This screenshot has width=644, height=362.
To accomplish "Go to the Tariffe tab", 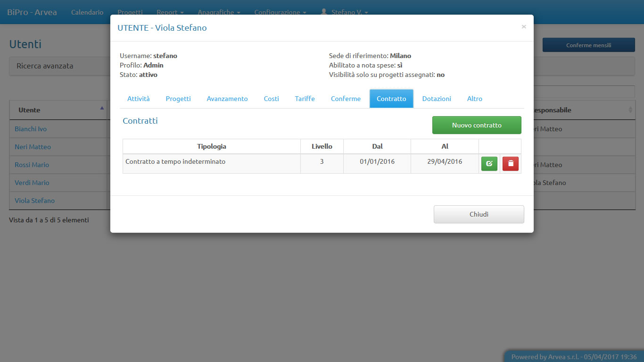I will 305,99.
